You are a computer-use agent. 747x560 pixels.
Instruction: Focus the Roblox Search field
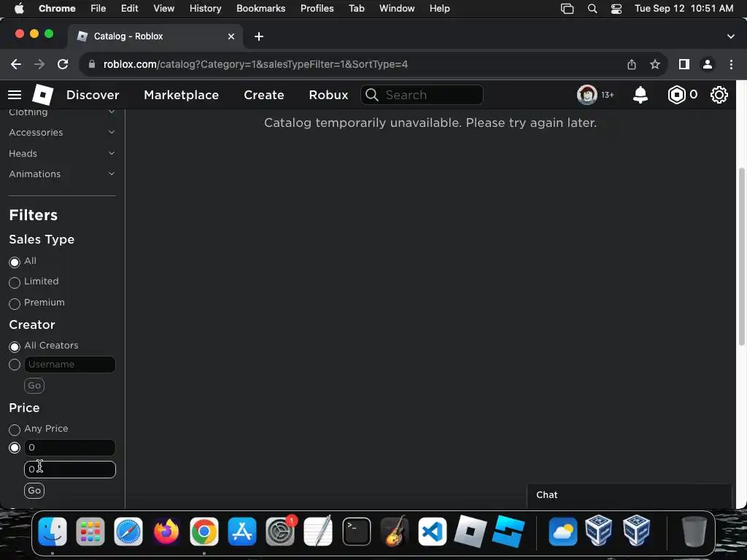click(422, 95)
